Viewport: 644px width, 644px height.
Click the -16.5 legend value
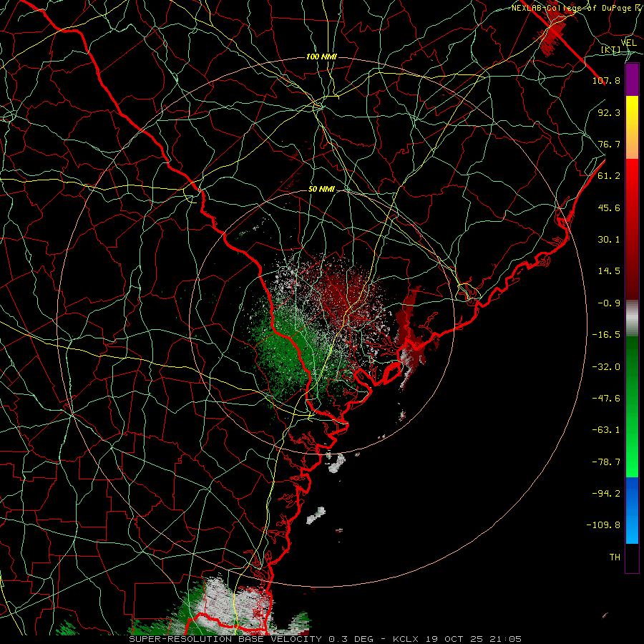point(606,335)
